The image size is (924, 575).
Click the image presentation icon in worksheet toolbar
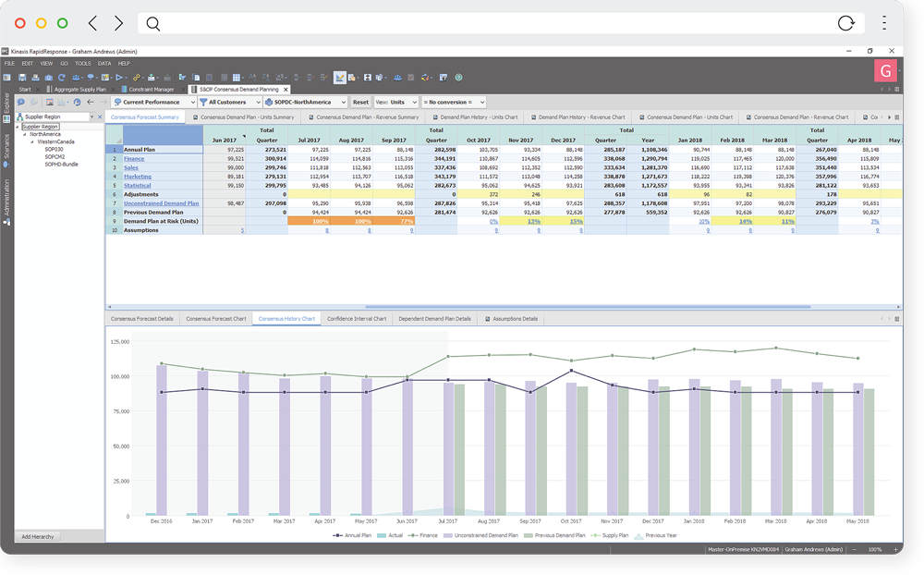[x=50, y=102]
